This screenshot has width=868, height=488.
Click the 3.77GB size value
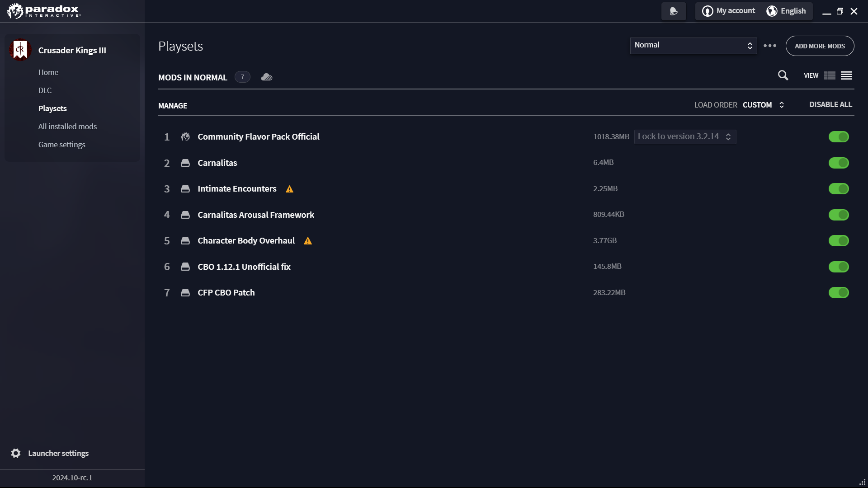click(x=605, y=240)
